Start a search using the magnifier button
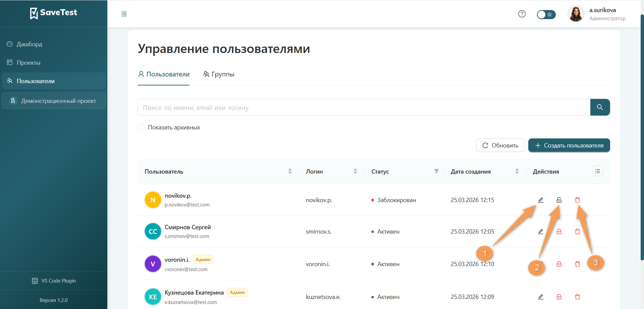 600,107
